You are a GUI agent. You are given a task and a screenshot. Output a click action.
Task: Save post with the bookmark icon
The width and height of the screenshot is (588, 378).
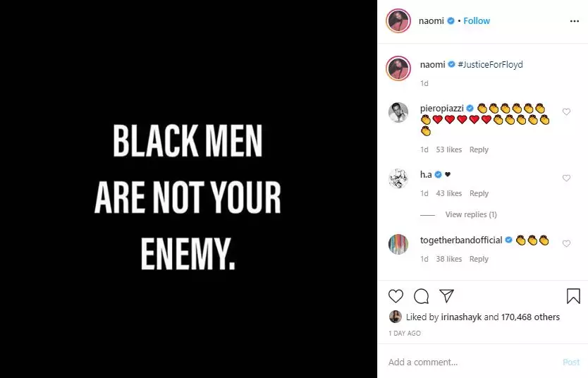pos(573,296)
